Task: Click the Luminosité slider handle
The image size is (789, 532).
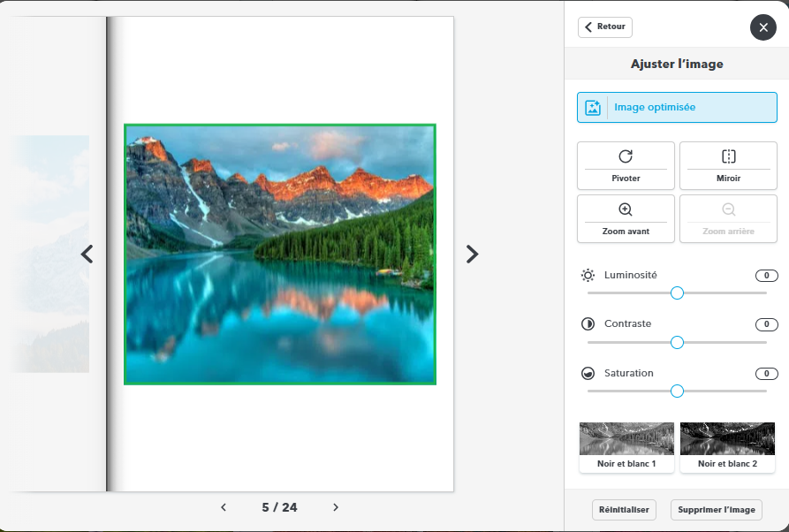Action: (677, 293)
